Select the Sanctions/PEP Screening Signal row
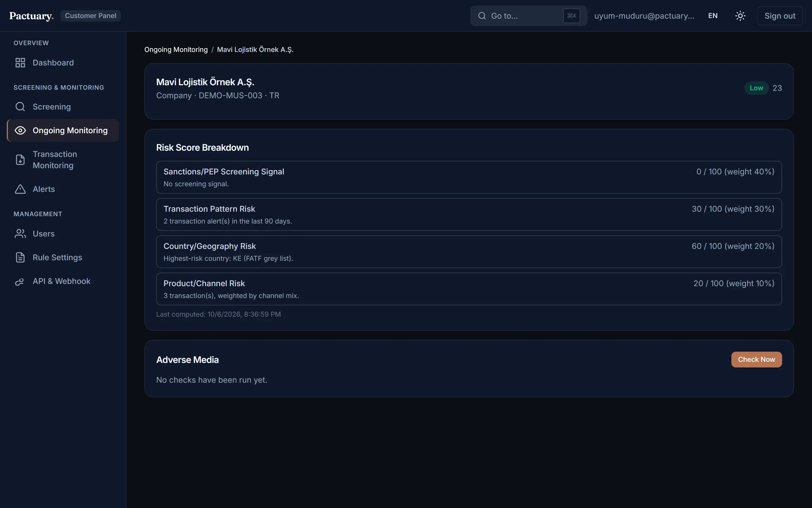Image resolution: width=812 pixels, height=508 pixels. pyautogui.click(x=469, y=177)
